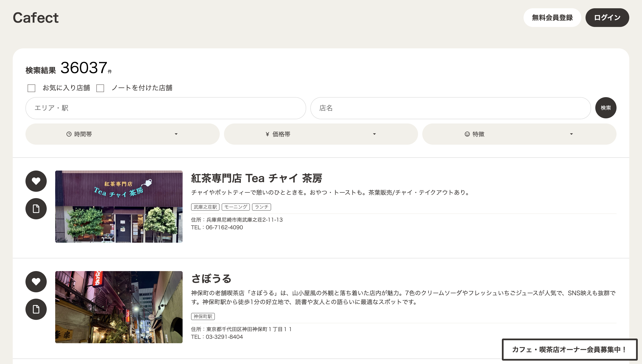
Task: Click the ランチ tag
Action: tap(261, 207)
